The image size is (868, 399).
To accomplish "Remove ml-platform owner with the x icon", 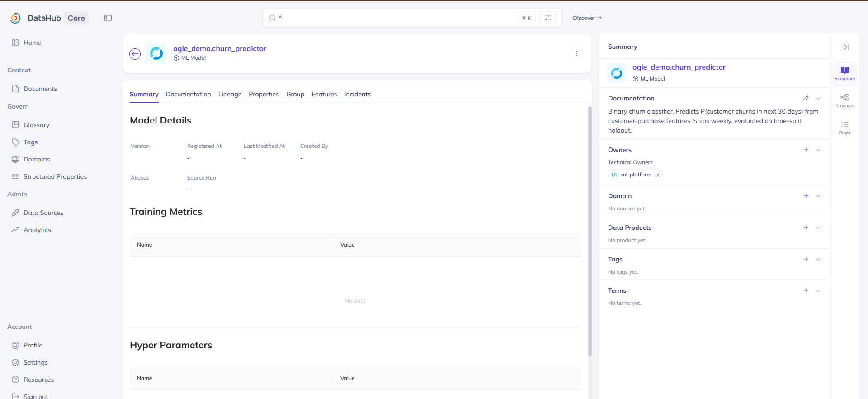I will [x=658, y=175].
